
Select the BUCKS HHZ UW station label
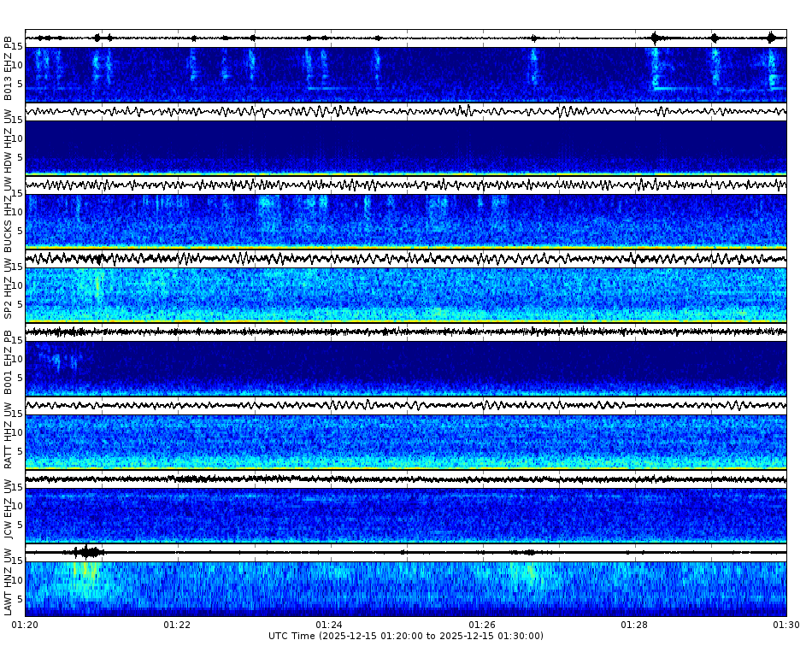pos(9,214)
